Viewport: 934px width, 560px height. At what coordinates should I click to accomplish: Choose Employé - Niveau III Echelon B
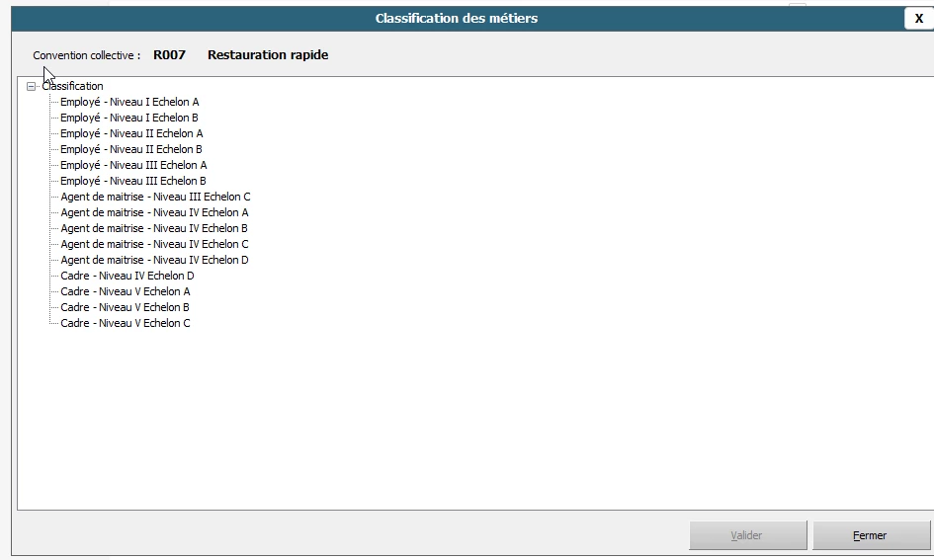(x=133, y=181)
